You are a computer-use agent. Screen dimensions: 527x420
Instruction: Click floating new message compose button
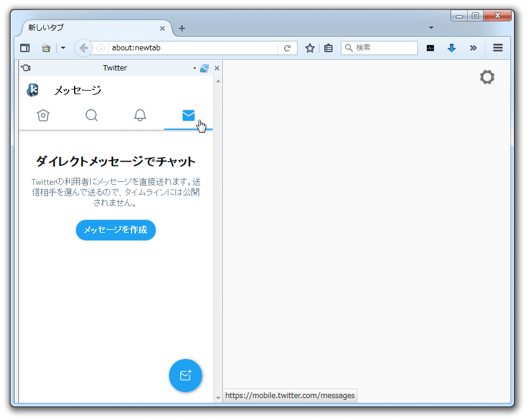pyautogui.click(x=185, y=376)
